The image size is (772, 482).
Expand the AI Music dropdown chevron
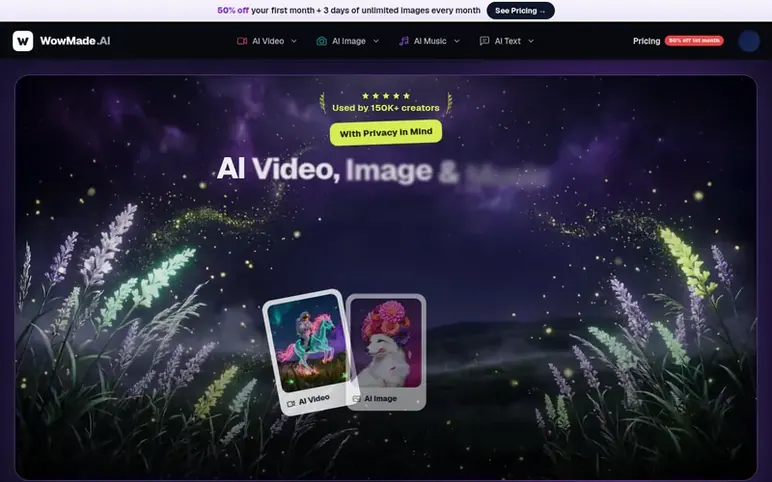coord(457,41)
